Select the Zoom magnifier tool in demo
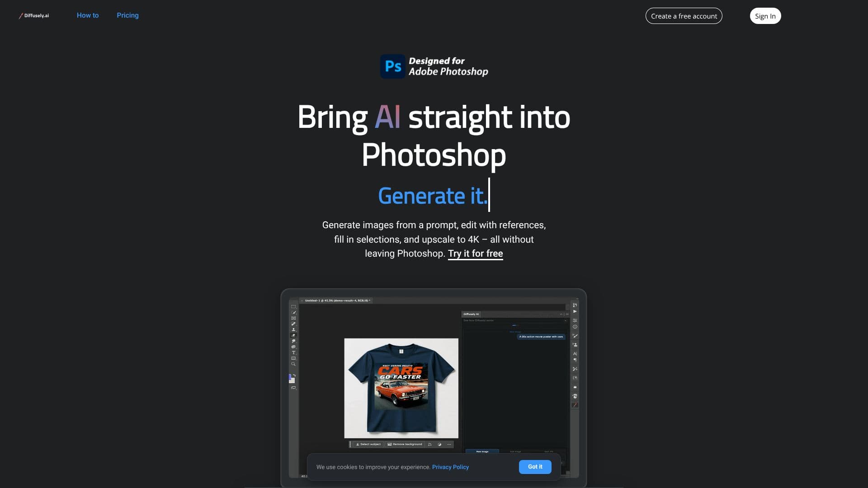This screenshot has width=868, height=488. (x=293, y=364)
